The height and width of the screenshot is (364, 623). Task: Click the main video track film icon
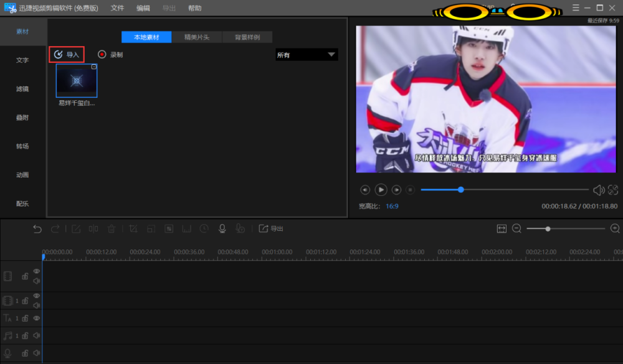pos(7,276)
